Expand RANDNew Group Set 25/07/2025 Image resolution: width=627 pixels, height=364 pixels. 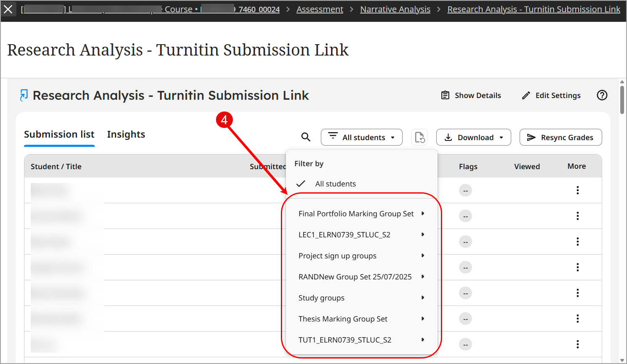click(361, 277)
